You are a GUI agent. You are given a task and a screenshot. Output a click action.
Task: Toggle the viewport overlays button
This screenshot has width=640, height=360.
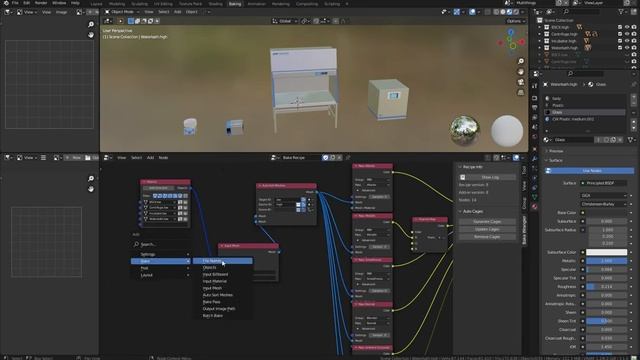coord(472,12)
